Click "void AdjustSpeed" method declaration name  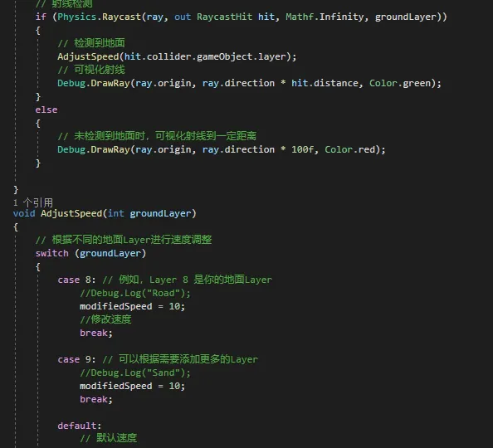pos(71,213)
